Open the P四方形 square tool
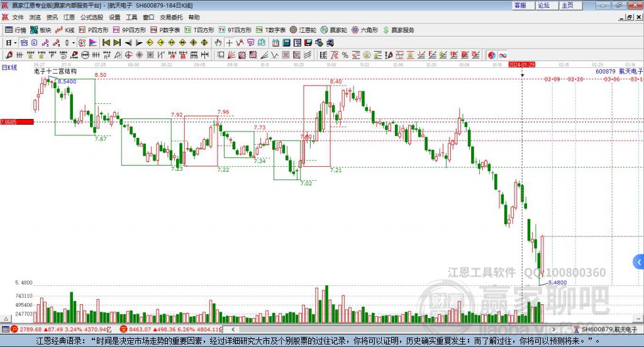 tap(93, 30)
